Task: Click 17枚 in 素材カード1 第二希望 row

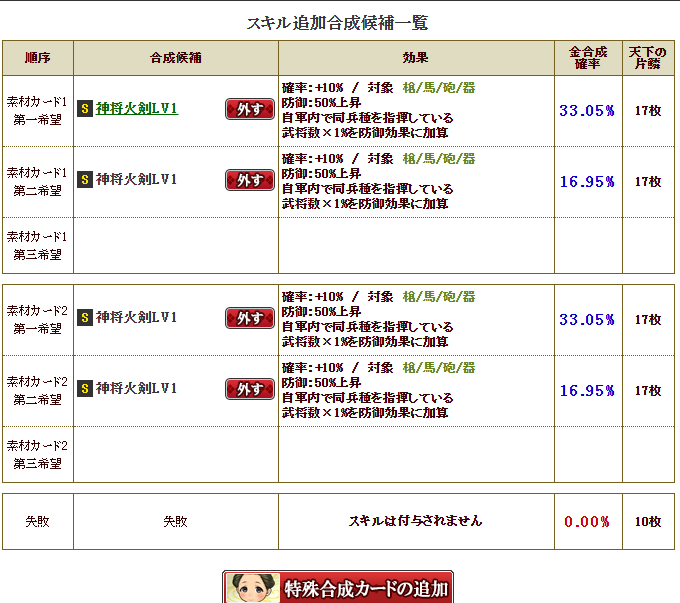Action: (x=648, y=182)
